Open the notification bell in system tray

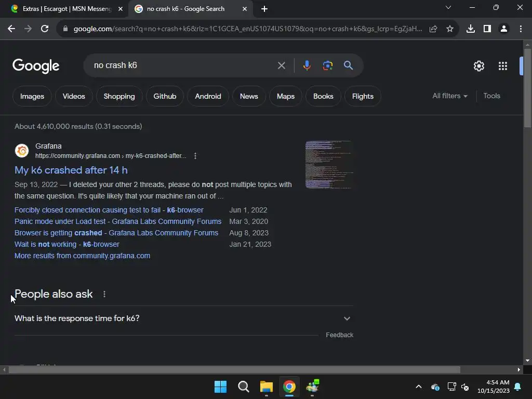coord(518,387)
